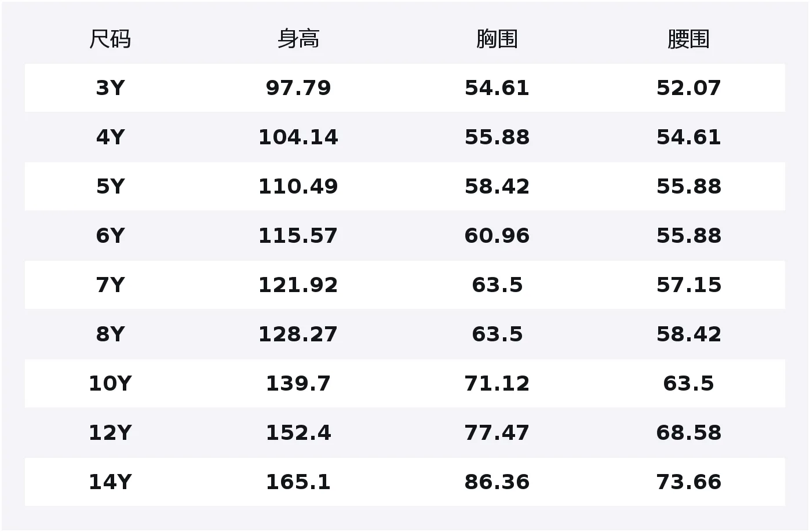Select the 10Y size cell
The height and width of the screenshot is (532, 810).
tap(110, 384)
